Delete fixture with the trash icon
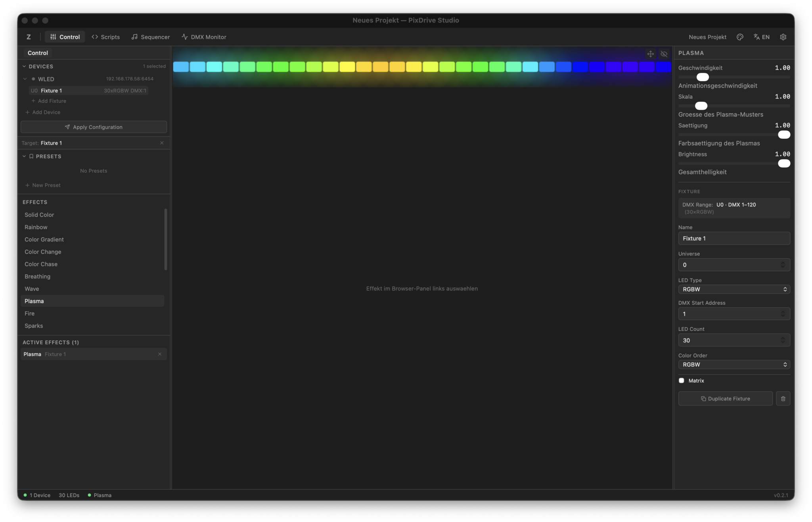Viewport: 812px width, 522px height. click(783, 399)
